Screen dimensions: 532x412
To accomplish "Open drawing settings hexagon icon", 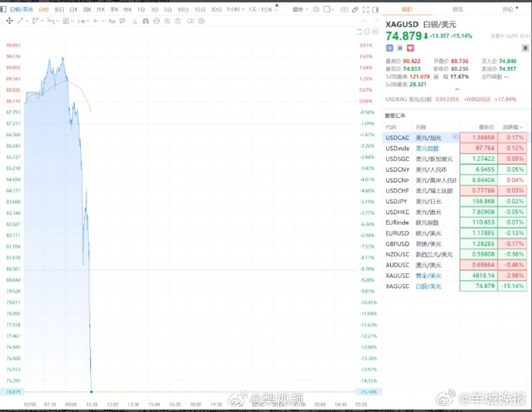I will 201,21.
